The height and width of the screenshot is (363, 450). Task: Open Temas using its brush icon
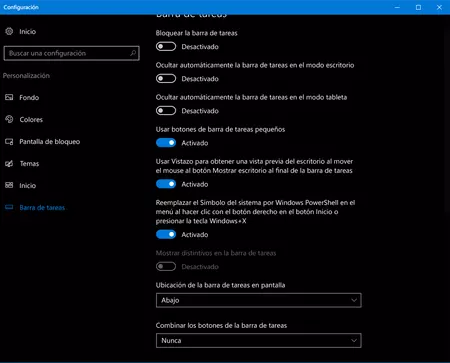click(9, 164)
